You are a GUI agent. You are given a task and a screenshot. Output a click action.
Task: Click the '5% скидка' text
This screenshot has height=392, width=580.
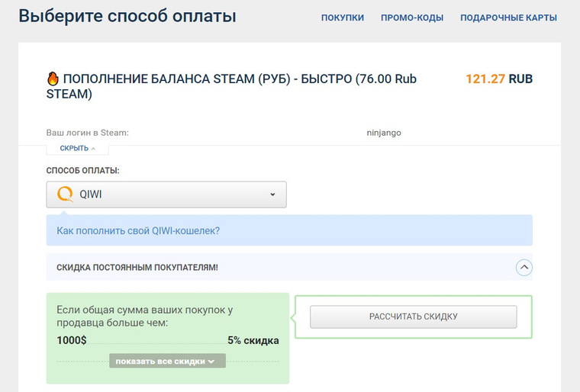tap(253, 340)
